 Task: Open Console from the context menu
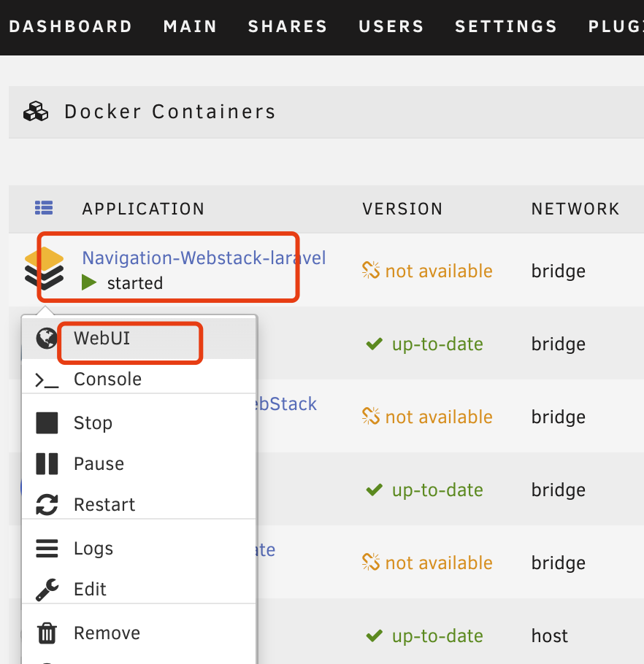(x=107, y=379)
